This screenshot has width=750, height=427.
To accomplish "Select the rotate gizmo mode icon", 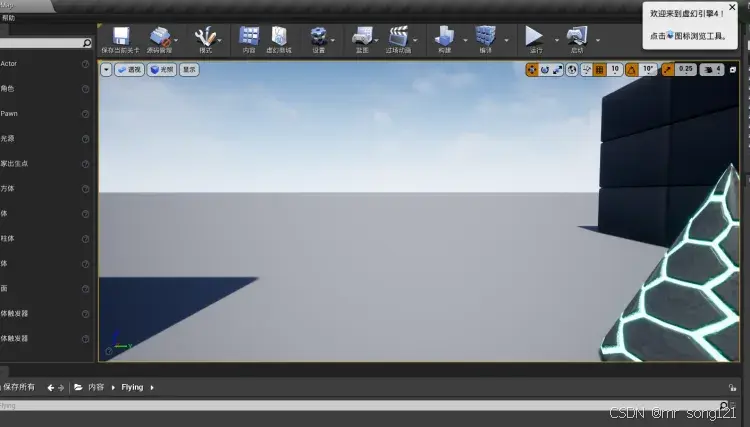I will pyautogui.click(x=544, y=70).
